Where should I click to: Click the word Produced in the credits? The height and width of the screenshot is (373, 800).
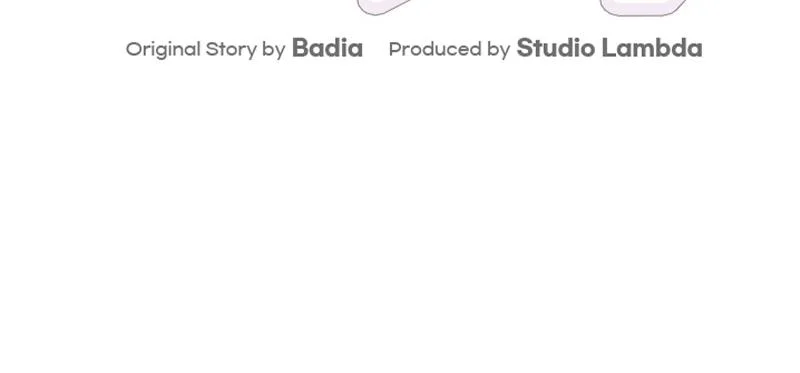(x=435, y=49)
